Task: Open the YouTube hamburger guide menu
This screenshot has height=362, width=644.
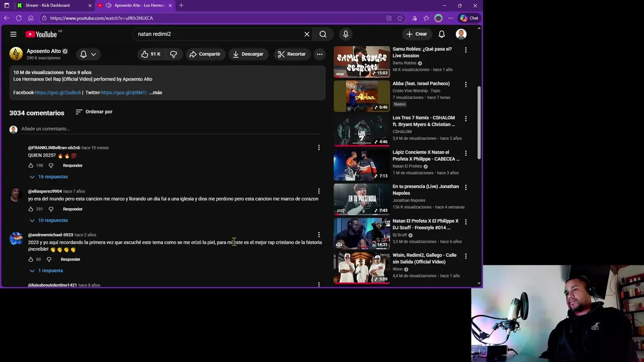Action: (x=14, y=34)
